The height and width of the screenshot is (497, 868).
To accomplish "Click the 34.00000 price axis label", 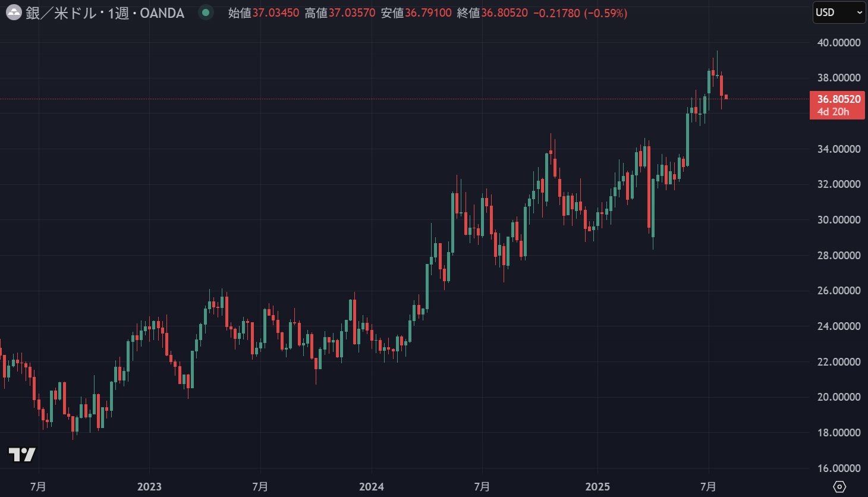I will click(x=839, y=149).
